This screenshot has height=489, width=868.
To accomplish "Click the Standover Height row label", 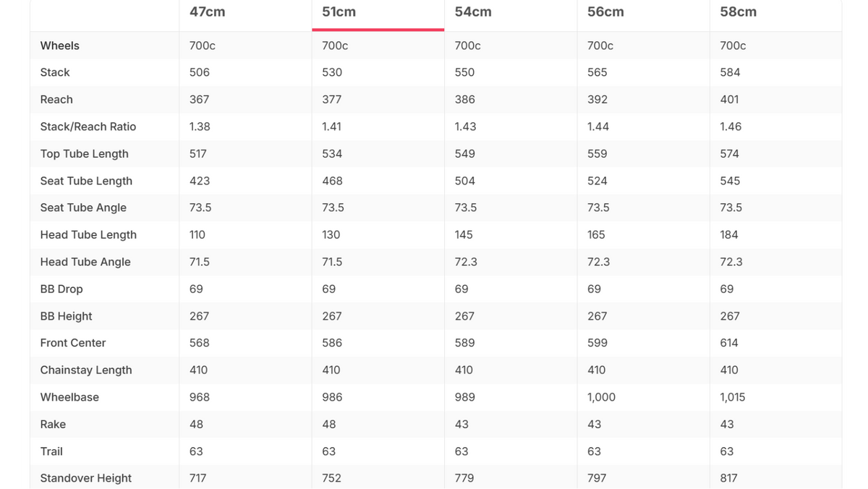I will click(86, 478).
